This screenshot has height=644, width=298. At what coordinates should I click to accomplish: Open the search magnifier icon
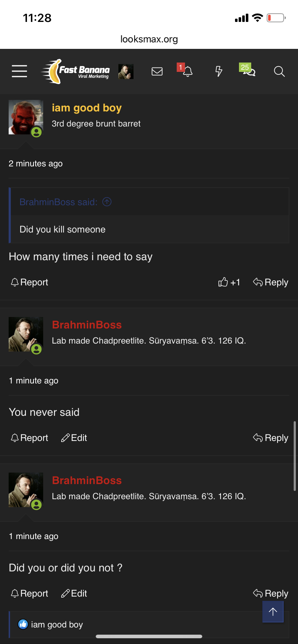(x=279, y=72)
